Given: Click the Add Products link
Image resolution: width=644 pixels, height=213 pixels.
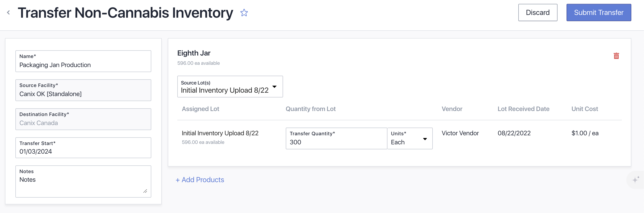Looking at the screenshot, I should [x=202, y=180].
